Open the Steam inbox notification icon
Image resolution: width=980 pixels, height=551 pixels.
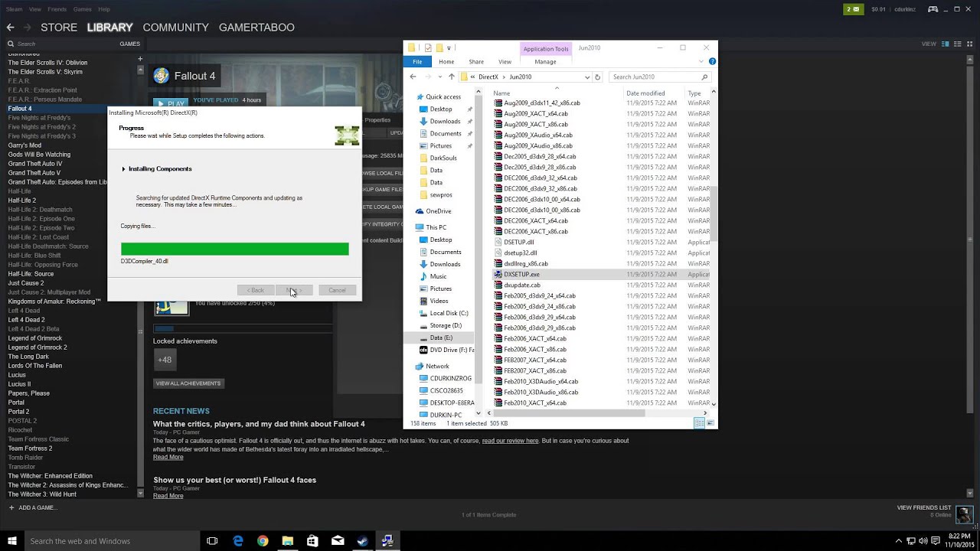tap(853, 9)
